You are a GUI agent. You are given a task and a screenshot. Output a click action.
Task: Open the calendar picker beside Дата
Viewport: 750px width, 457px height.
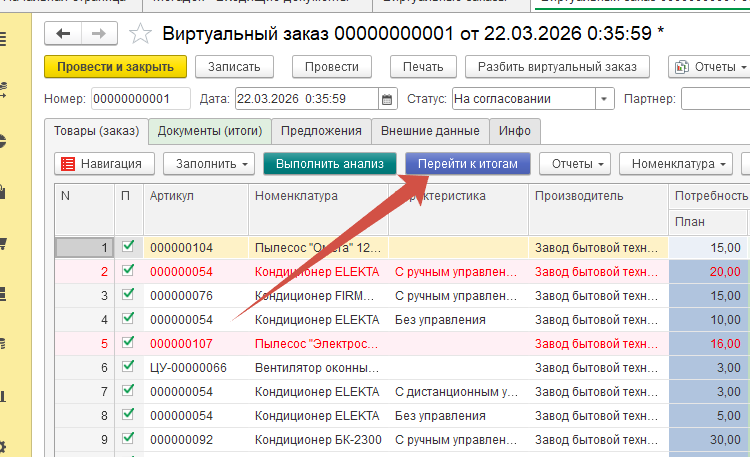(387, 99)
